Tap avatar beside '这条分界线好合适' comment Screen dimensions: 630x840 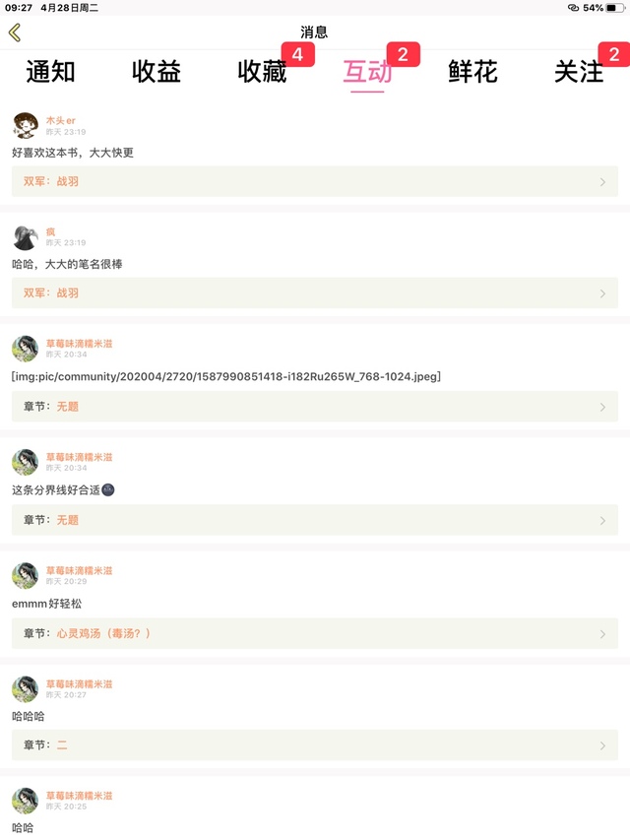click(x=26, y=462)
